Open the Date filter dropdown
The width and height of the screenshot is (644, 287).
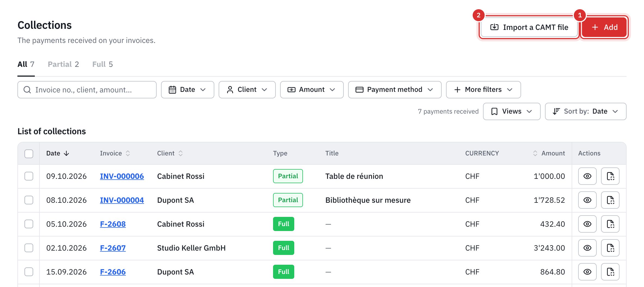(x=188, y=90)
